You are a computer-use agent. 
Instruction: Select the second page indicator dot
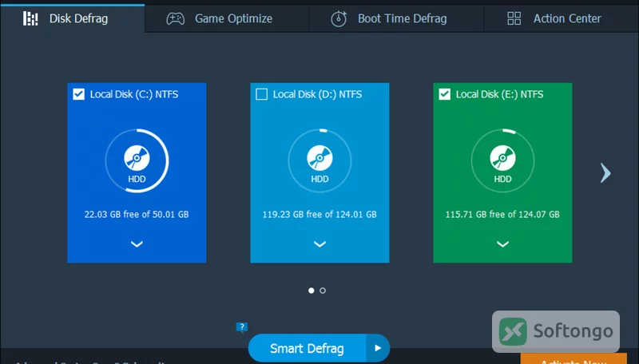pyautogui.click(x=323, y=291)
